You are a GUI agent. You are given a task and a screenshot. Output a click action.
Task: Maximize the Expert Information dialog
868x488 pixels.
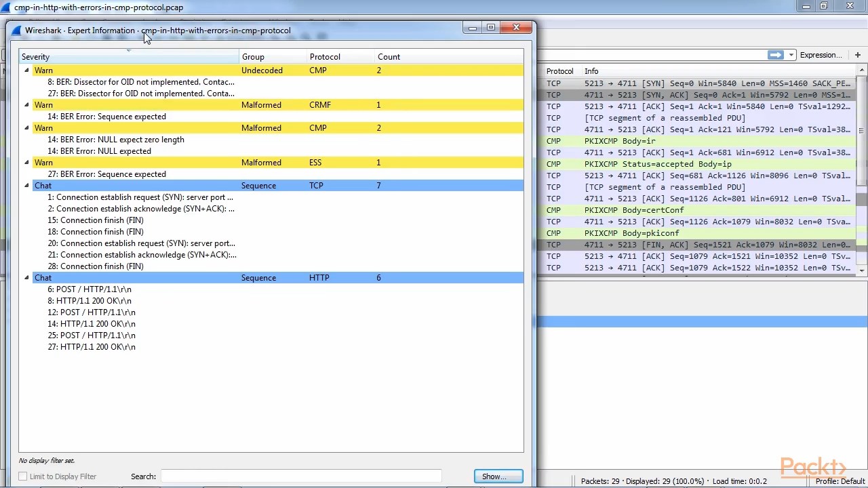pyautogui.click(x=492, y=28)
